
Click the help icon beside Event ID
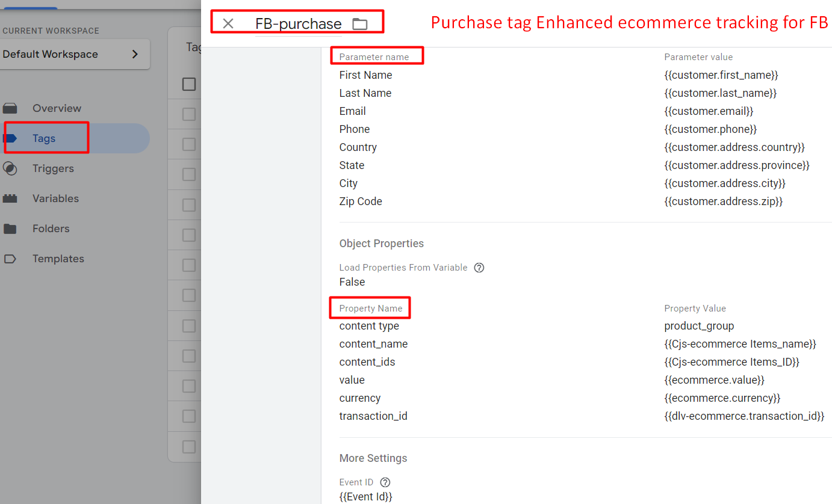385,482
